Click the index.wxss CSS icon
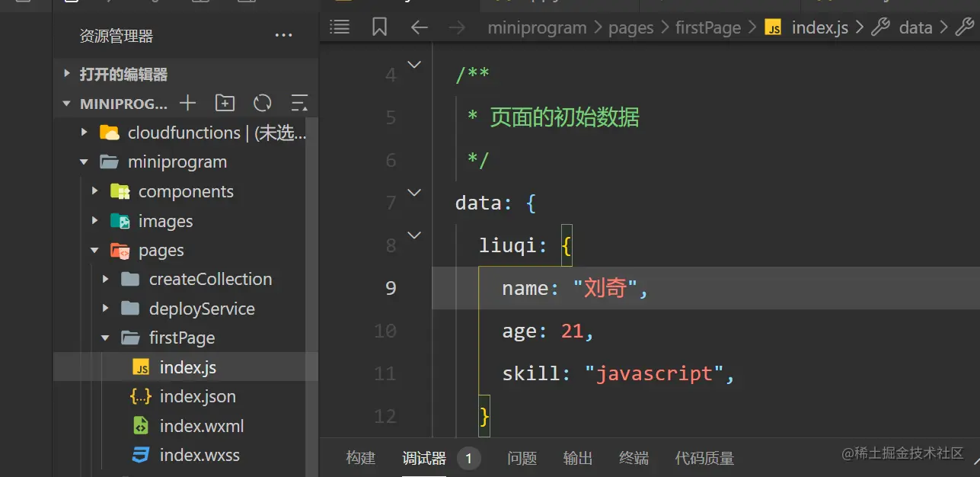This screenshot has height=477, width=980. (x=141, y=455)
